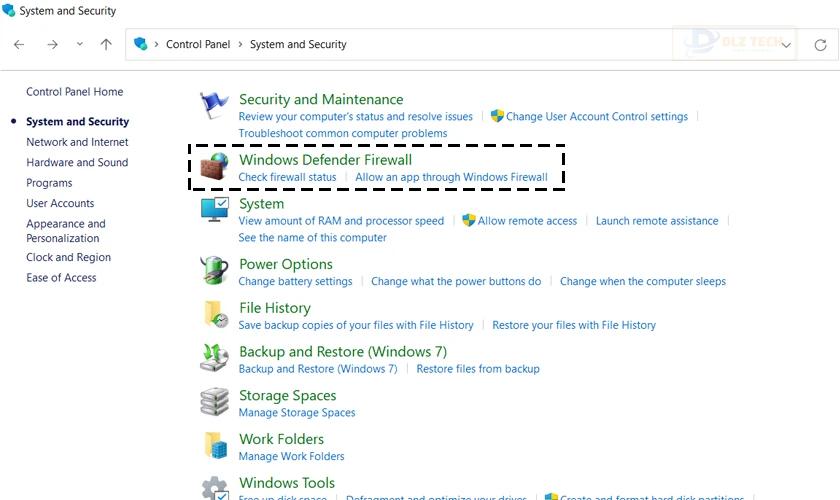
Task: Click Allow remote access
Action: click(527, 221)
